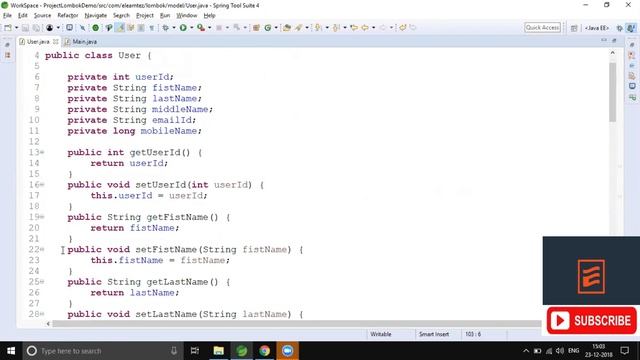The height and width of the screenshot is (360, 640).
Task: Click the Open Type folder icon
Action: click(287, 28)
